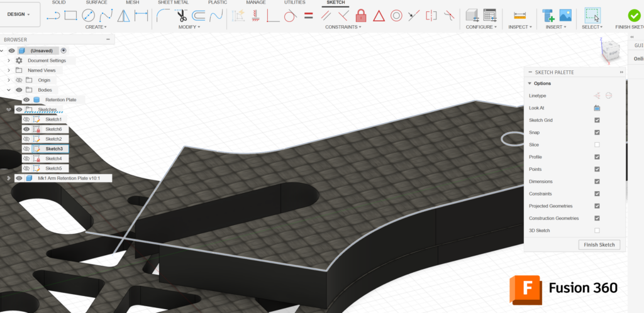The width and height of the screenshot is (644, 313).
Task: Apply the Parallel constraint
Action: point(326,16)
